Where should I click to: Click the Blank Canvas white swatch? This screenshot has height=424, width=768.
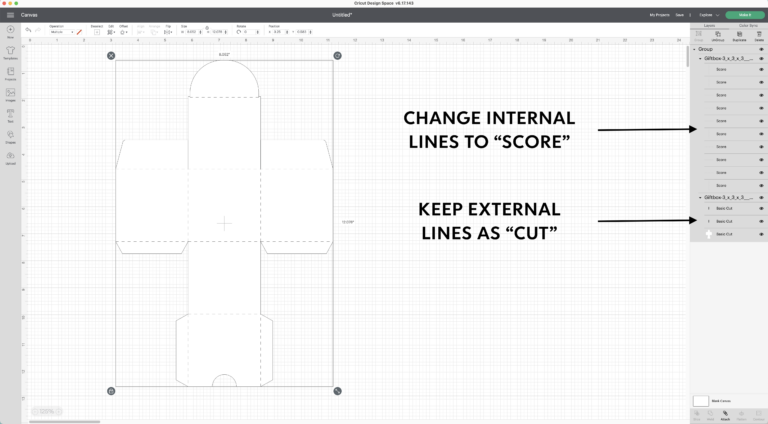pos(701,400)
